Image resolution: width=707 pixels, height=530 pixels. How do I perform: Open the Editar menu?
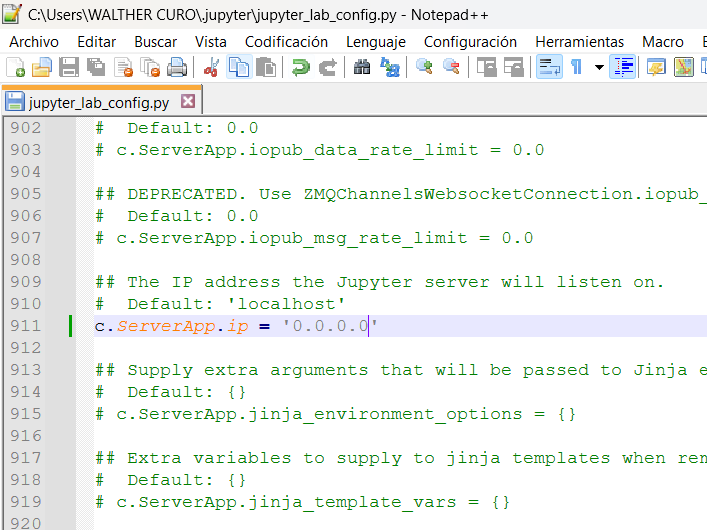pos(96,42)
